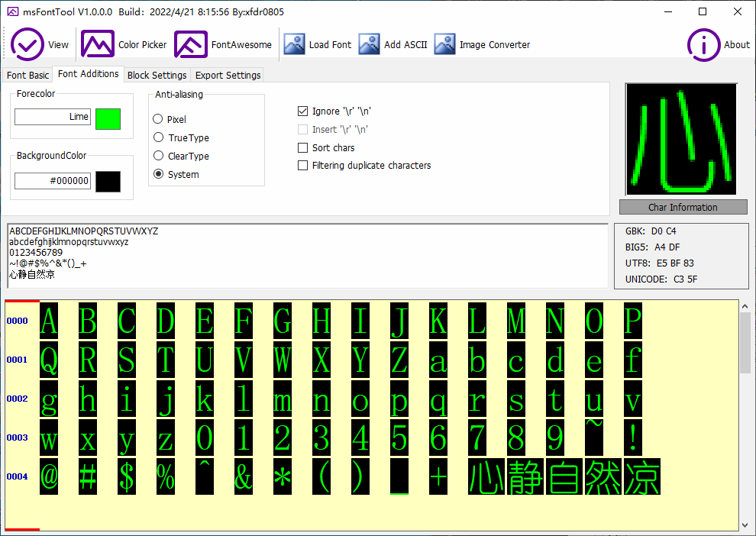
Task: Open the Color Picker tool icon
Action: point(98,44)
